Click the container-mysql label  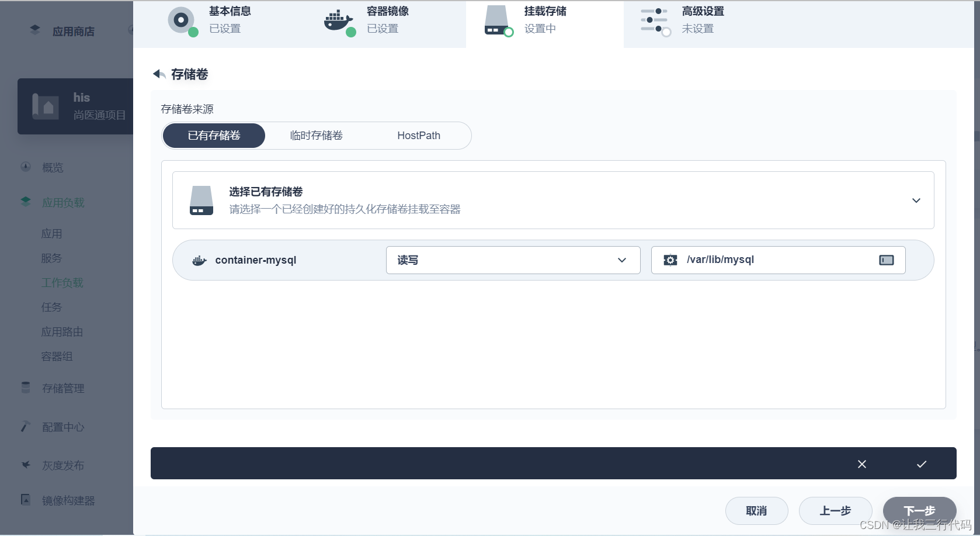click(x=256, y=260)
